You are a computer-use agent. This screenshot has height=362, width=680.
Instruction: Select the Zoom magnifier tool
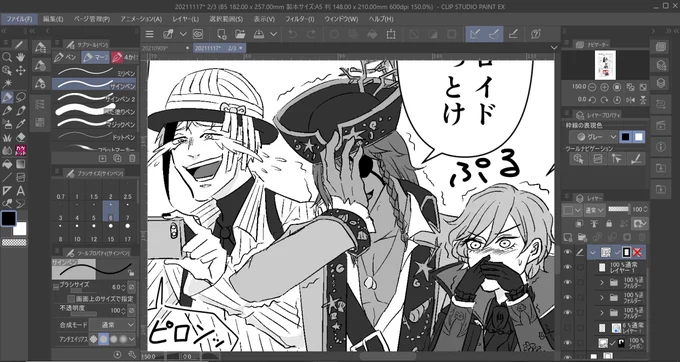(7, 57)
